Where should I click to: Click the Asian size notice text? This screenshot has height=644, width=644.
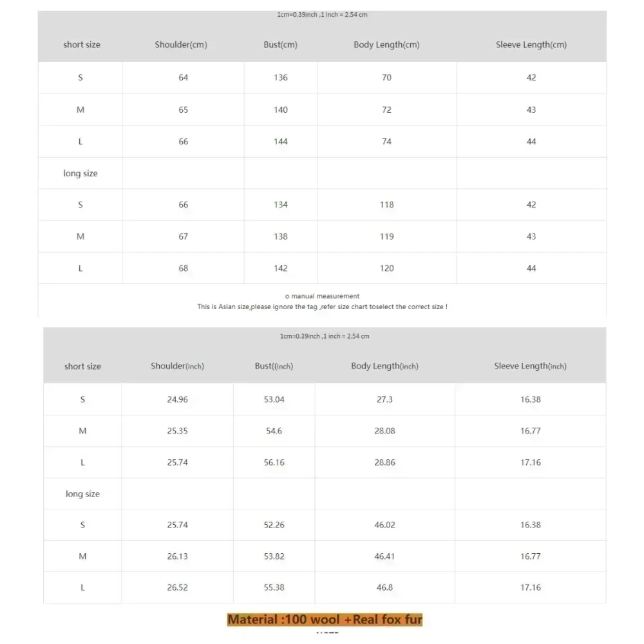[322, 307]
